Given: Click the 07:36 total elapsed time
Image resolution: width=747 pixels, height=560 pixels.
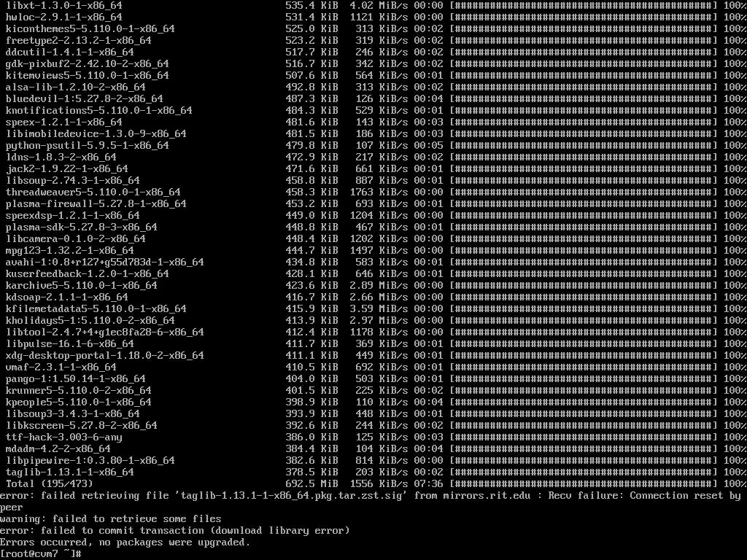Looking at the screenshot, I should tap(428, 484).
